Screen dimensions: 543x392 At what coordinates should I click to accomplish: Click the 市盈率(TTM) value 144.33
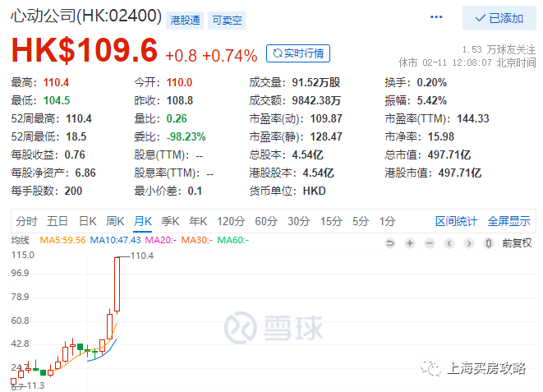(473, 119)
